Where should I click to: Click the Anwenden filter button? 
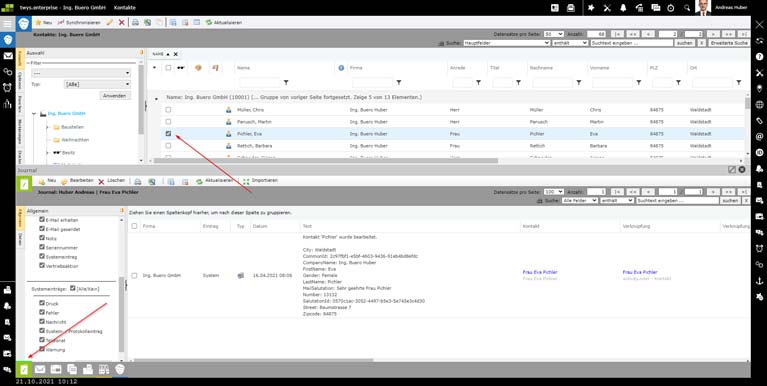click(115, 96)
